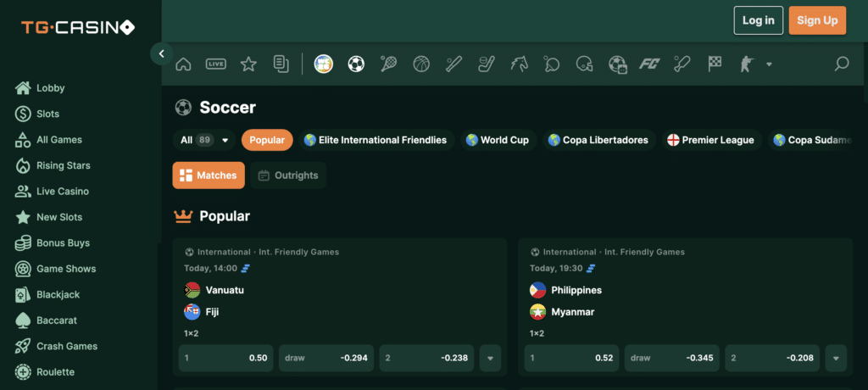
Task: Filter by Elite International Friendlies
Action: tap(376, 140)
